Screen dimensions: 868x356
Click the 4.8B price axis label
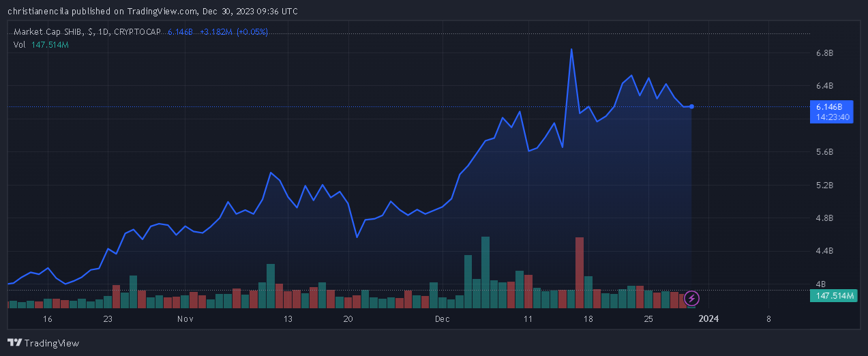(824, 218)
